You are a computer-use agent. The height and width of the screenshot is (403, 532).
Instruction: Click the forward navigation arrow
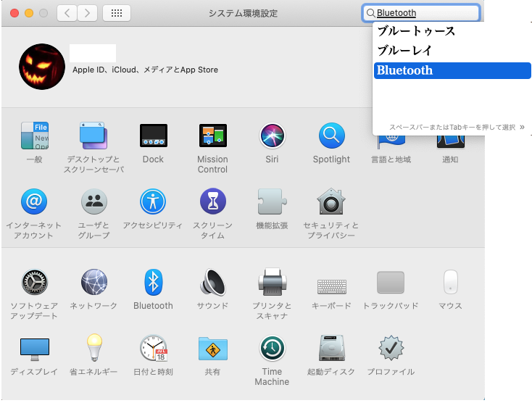point(88,13)
